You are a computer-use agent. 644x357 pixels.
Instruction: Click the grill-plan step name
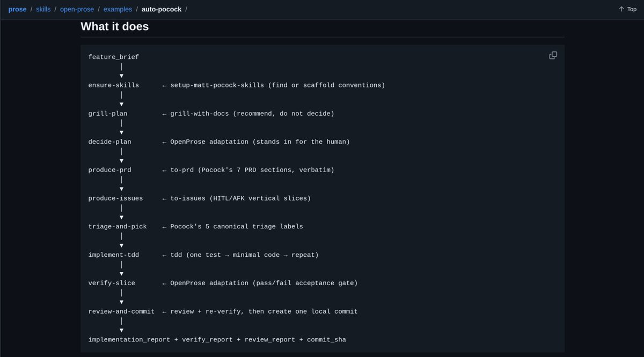click(x=108, y=114)
